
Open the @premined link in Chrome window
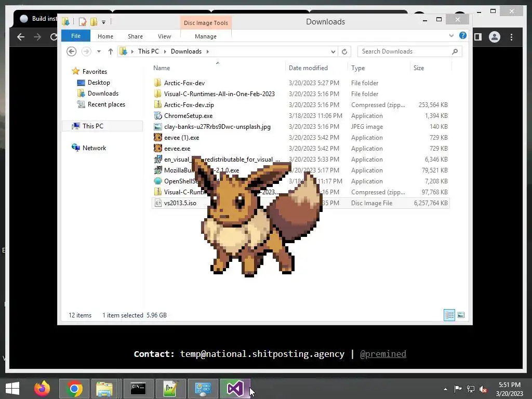click(x=383, y=354)
